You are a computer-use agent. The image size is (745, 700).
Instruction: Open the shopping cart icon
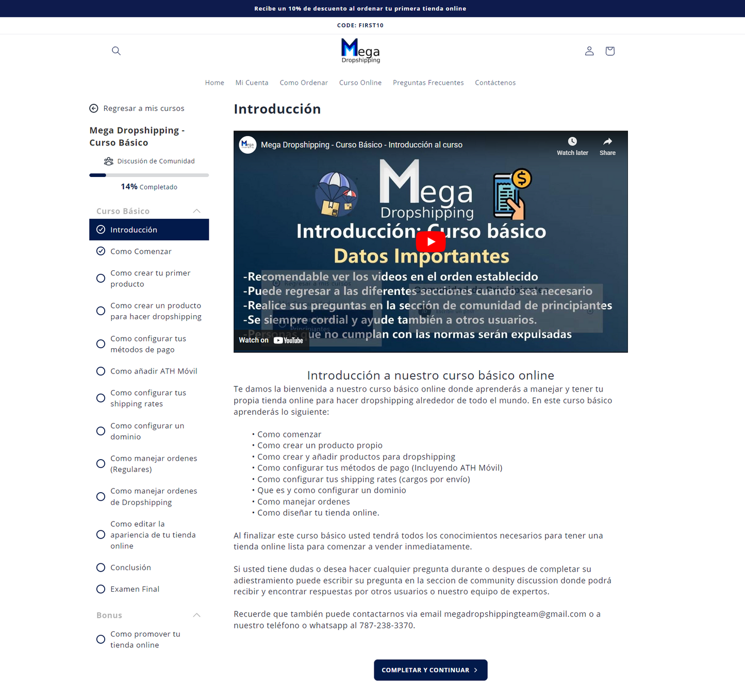(610, 51)
